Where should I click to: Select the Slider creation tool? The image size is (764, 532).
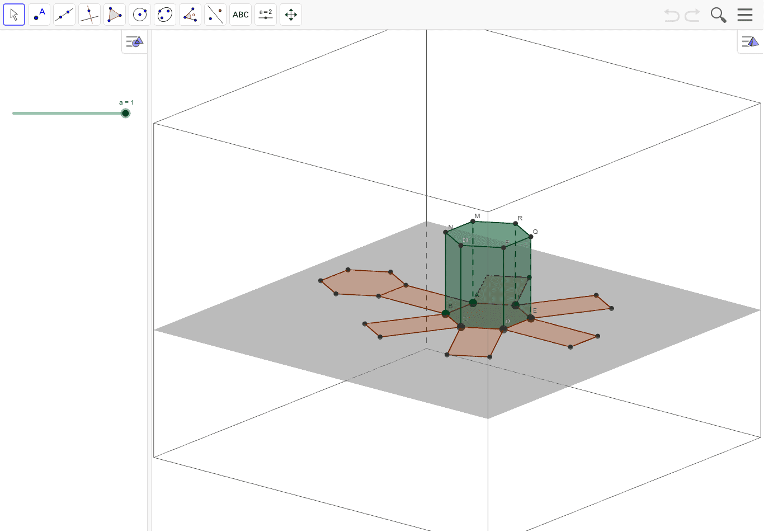(x=265, y=15)
